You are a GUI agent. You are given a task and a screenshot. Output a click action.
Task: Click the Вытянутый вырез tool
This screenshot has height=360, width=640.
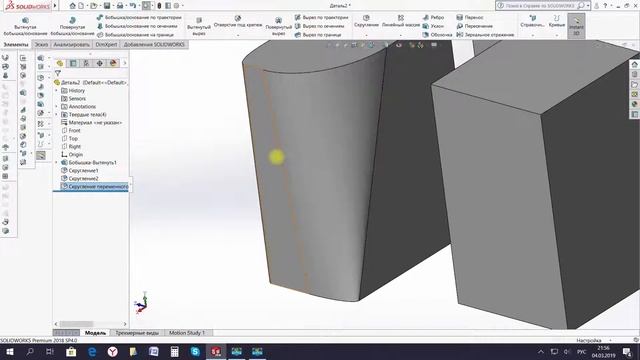pyautogui.click(x=199, y=27)
